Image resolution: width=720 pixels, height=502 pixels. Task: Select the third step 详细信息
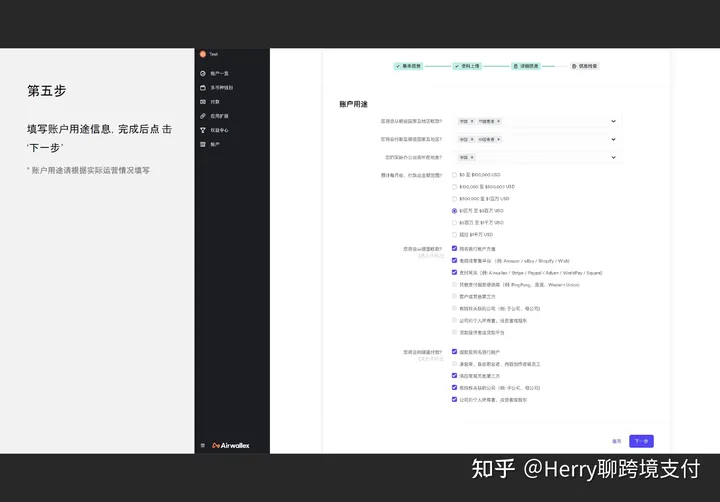click(526, 66)
